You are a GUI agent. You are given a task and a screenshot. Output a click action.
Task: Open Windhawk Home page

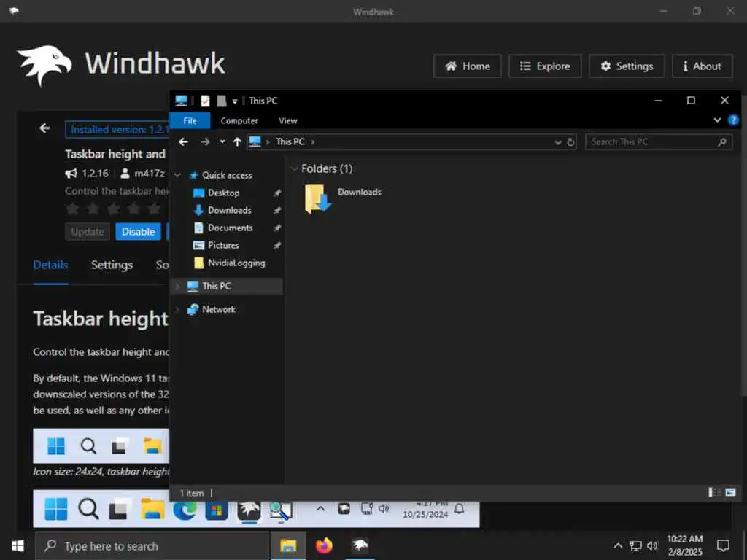pos(468,66)
